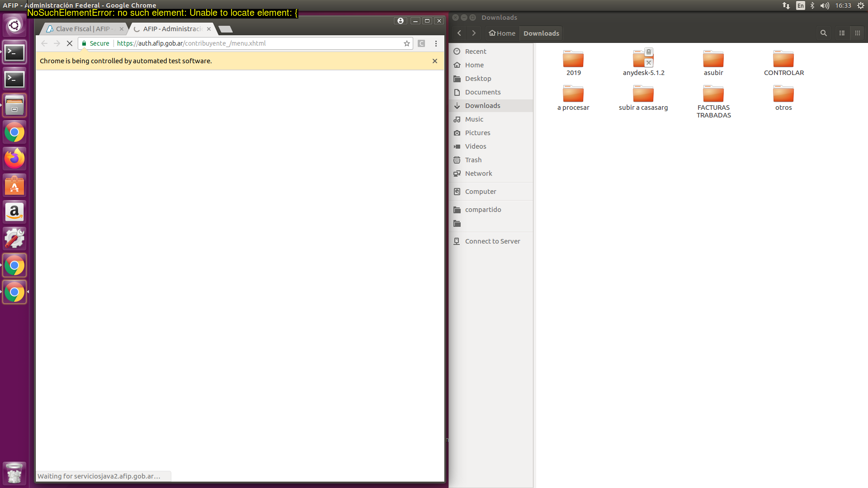Navigate to Home in Files path bar
The image size is (868, 488).
coord(502,33)
